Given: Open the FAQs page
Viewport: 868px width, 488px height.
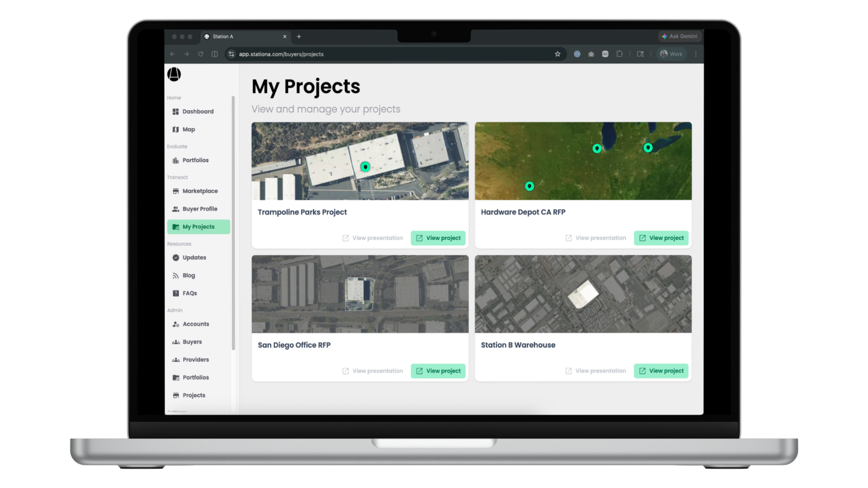Looking at the screenshot, I should pos(190,293).
